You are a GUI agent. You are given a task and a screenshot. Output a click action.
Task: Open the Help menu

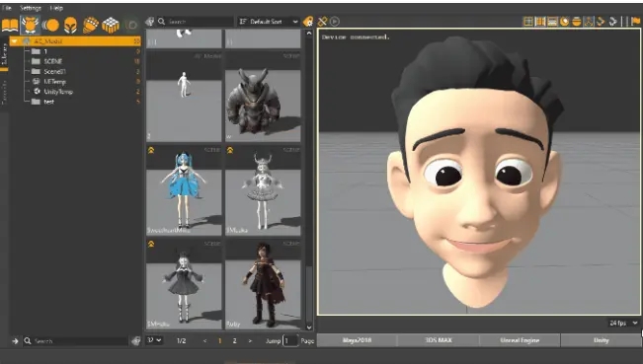click(x=56, y=8)
